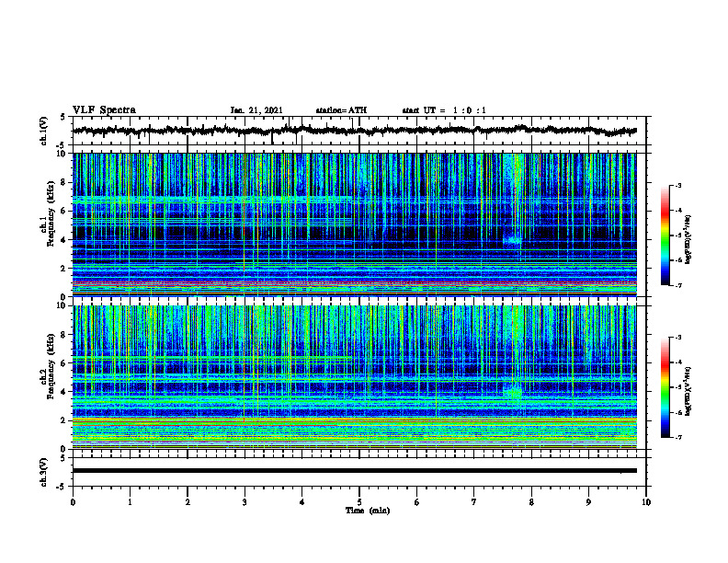This screenshot has width=728, height=563.
Task: Click the "5" tick label on ch.1(V) axis
Action: click(63, 118)
